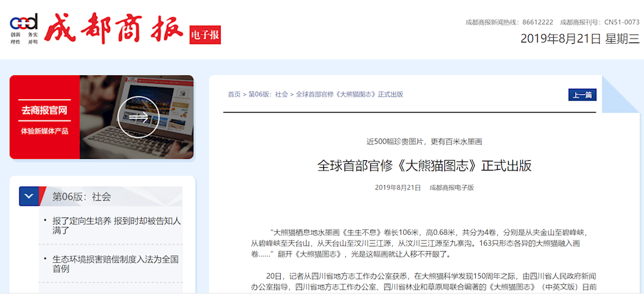Click the date 2019年8月21日 星期三 in header
The image size is (644, 294).
coord(580,39)
